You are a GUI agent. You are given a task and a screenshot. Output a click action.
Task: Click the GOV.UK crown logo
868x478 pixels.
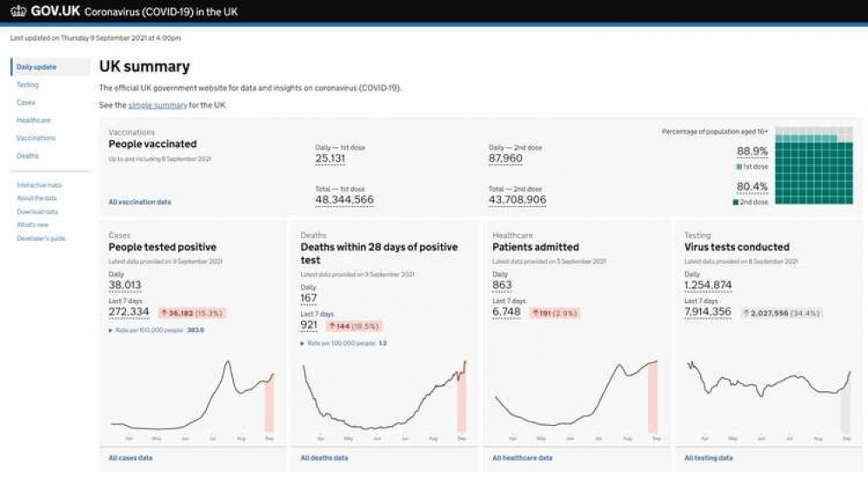(x=18, y=12)
